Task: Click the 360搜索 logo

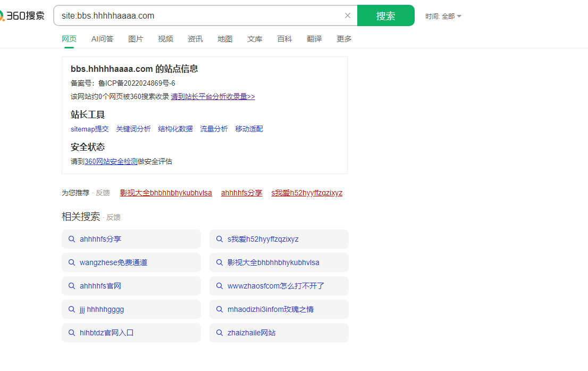Action: pyautogui.click(x=22, y=16)
